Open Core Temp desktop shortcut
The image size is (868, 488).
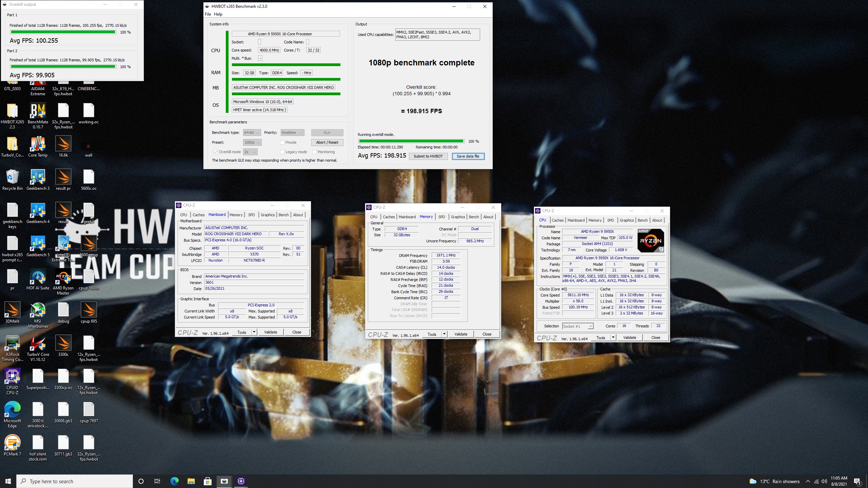pyautogui.click(x=38, y=146)
